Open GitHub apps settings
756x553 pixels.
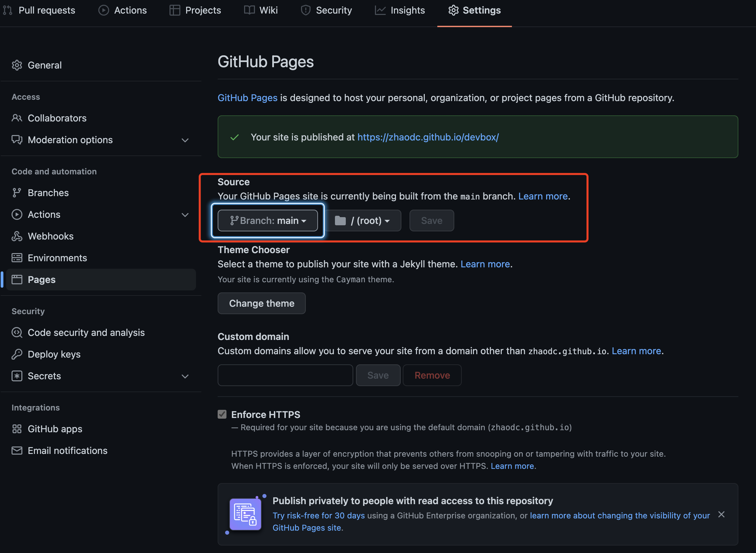click(x=101, y=429)
